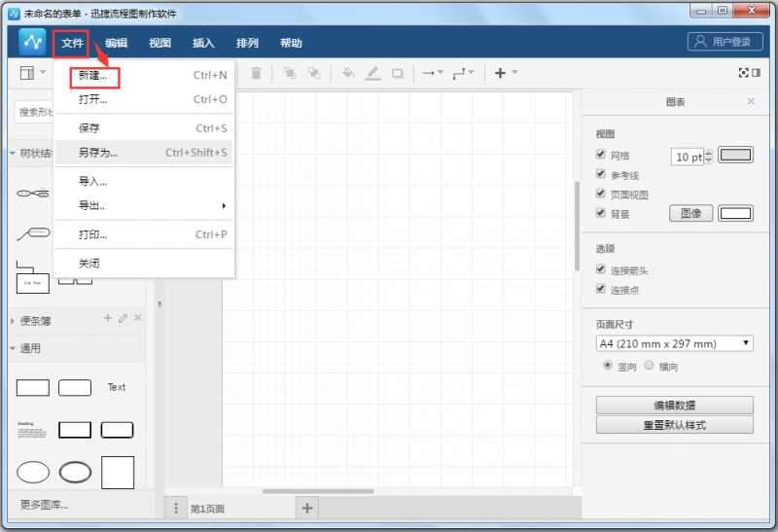Click the background color swatch

(x=735, y=213)
